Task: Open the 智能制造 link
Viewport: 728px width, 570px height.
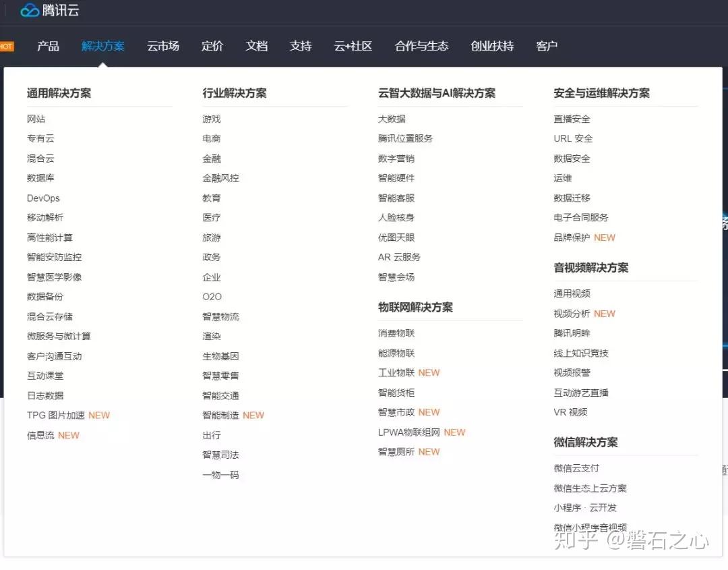Action: (x=220, y=416)
